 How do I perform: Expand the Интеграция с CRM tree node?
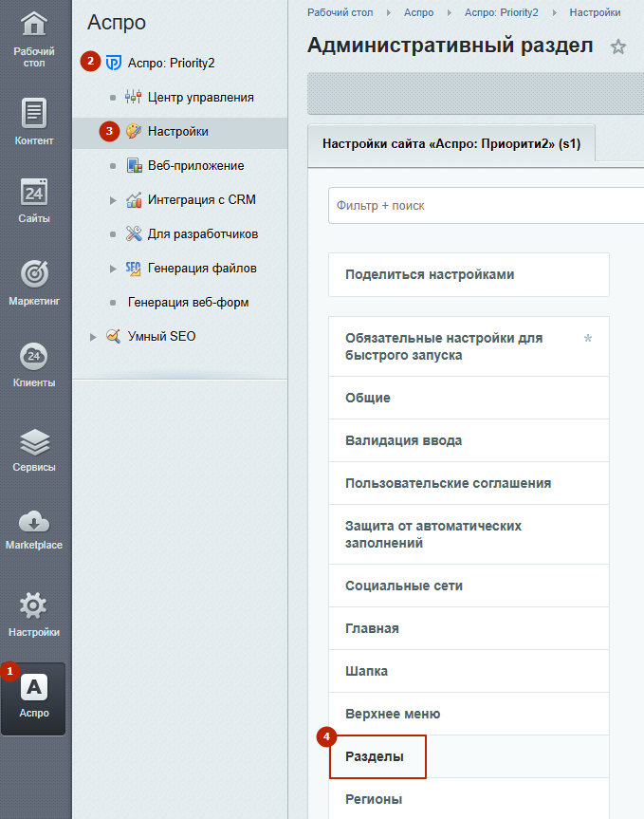[113, 200]
